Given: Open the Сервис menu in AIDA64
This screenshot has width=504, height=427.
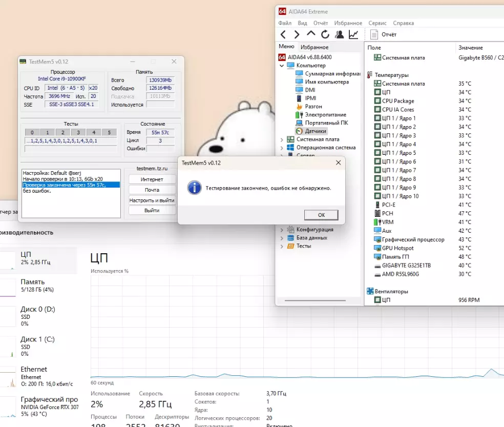Looking at the screenshot, I should [x=377, y=23].
